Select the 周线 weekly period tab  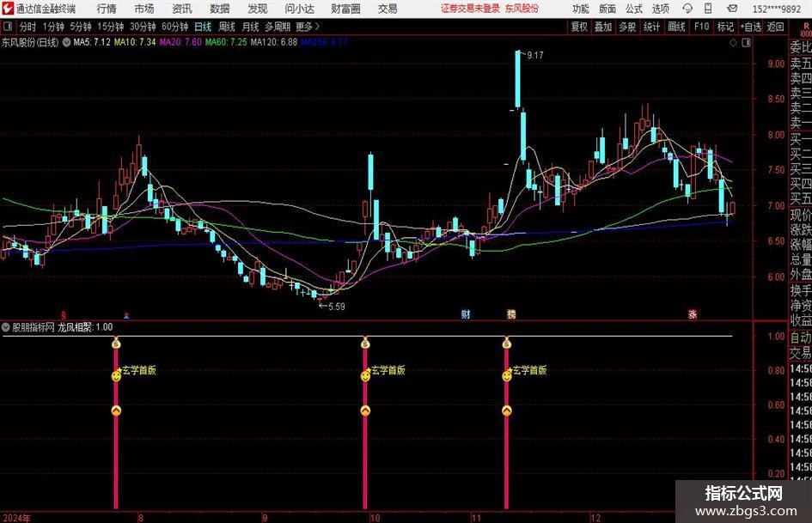(227, 27)
